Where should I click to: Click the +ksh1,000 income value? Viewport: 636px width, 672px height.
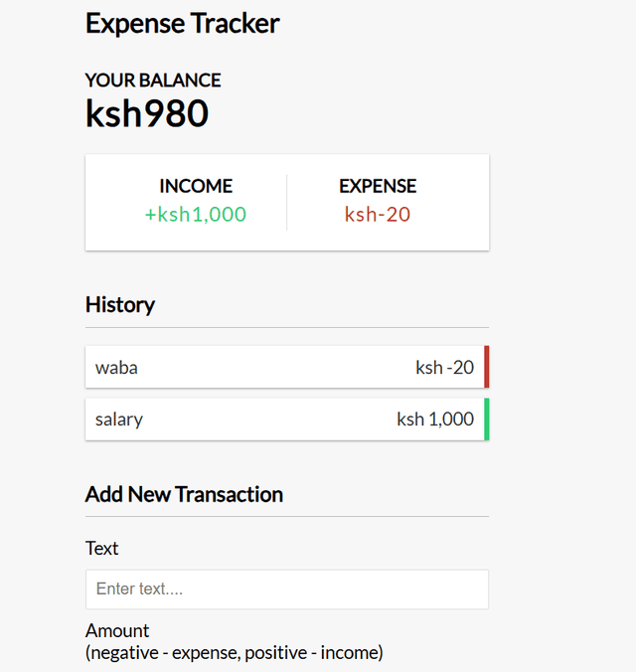click(x=196, y=214)
